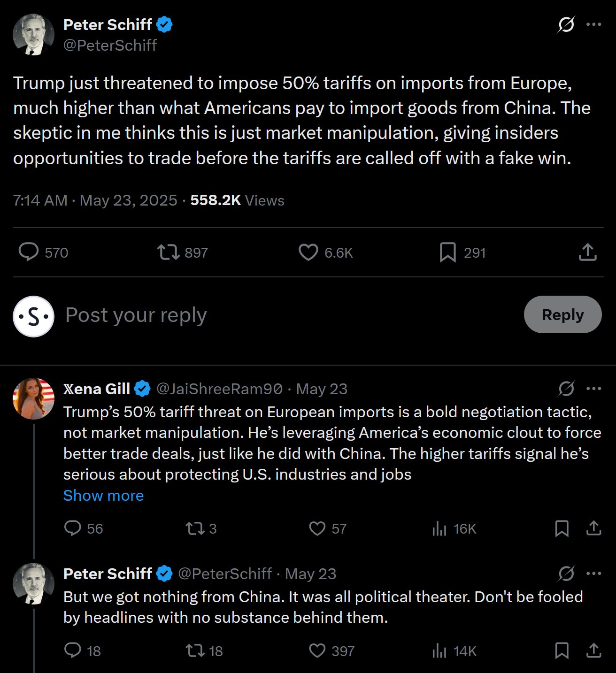Repost Xena Gill's reply
Image resolution: width=616 pixels, height=673 pixels.
click(x=195, y=528)
